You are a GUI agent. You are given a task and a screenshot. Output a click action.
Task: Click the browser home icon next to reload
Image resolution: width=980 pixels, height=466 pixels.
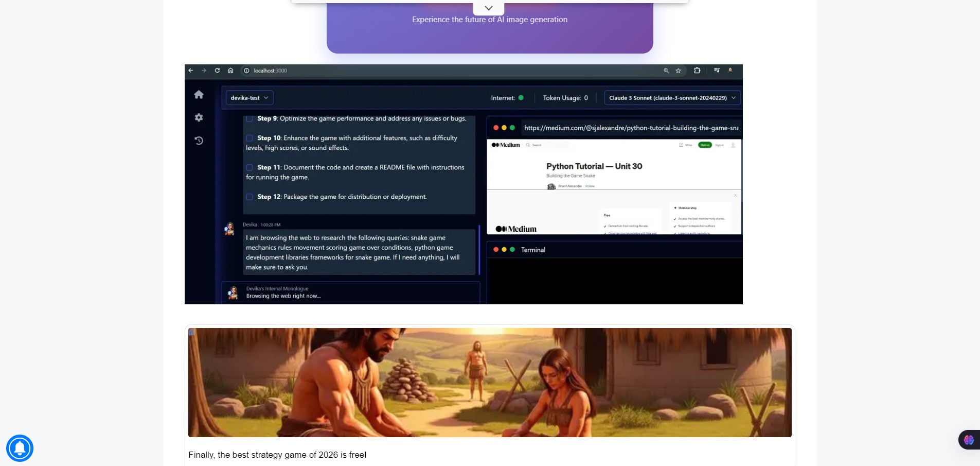tap(230, 71)
